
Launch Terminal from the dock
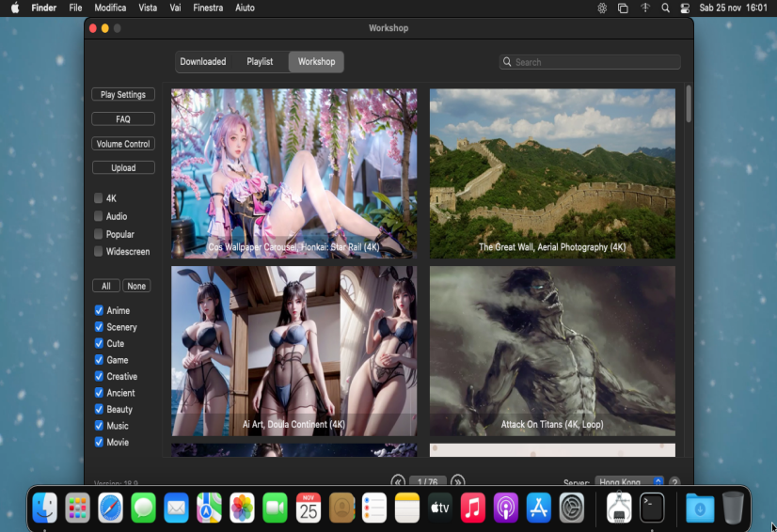652,508
